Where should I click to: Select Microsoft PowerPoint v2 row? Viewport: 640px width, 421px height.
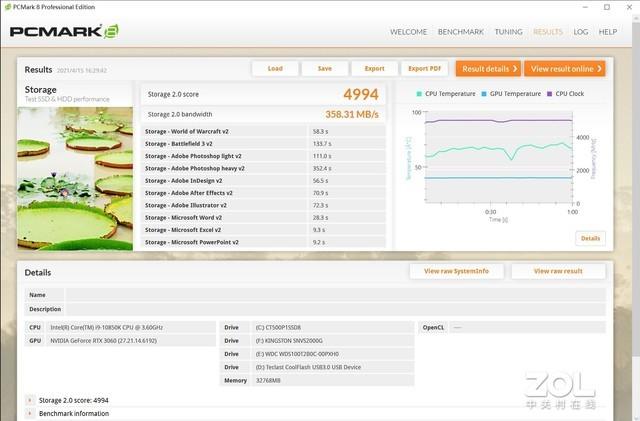pyautogui.click(x=263, y=242)
